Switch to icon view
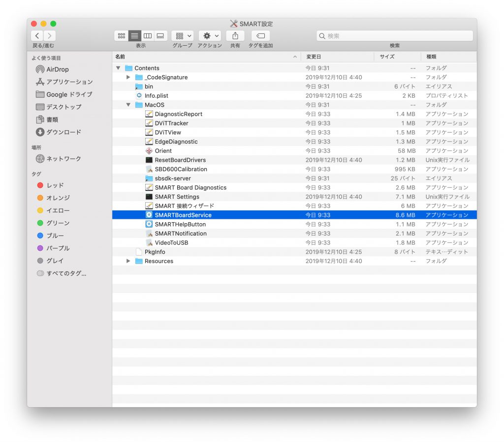Image resolution: width=504 pixels, height=443 pixels. 121,35
